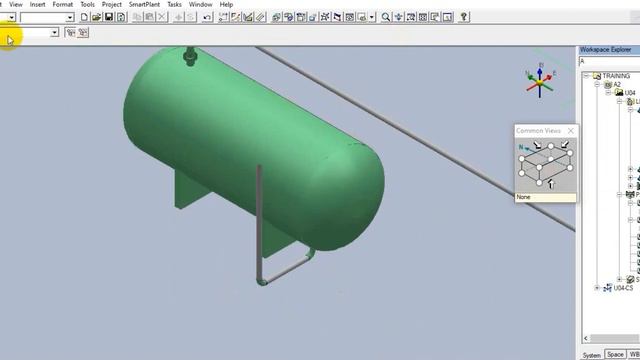The height and width of the screenshot is (360, 640).
Task: Click first filter icon on second toolbar row
Action: [x=71, y=33]
